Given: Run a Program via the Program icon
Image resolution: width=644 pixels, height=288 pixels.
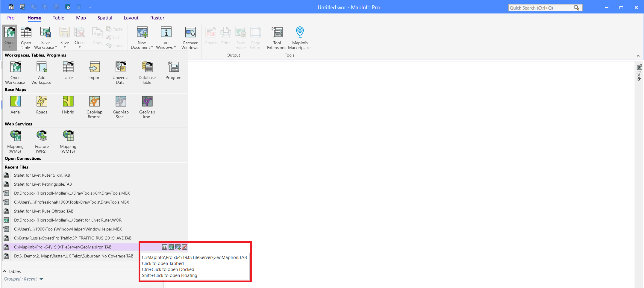Looking at the screenshot, I should point(173,67).
